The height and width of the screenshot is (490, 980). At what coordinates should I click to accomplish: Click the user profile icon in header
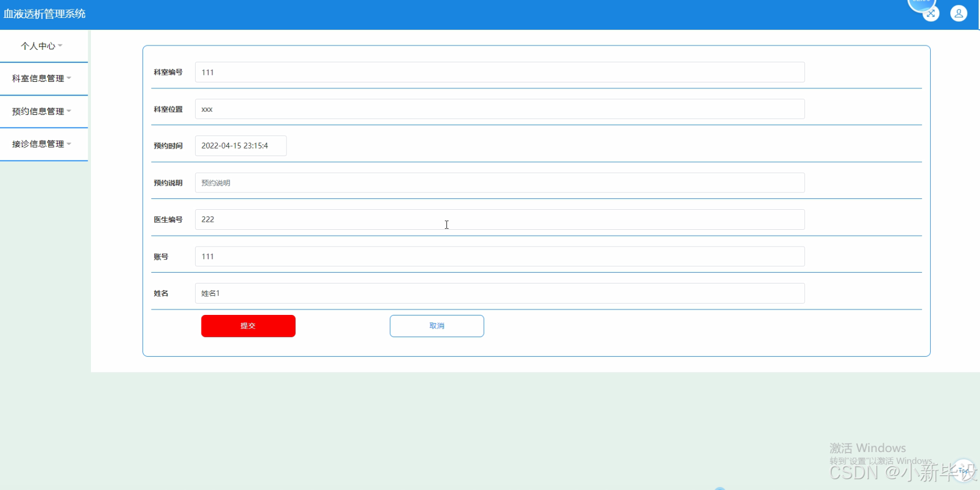coord(958,14)
